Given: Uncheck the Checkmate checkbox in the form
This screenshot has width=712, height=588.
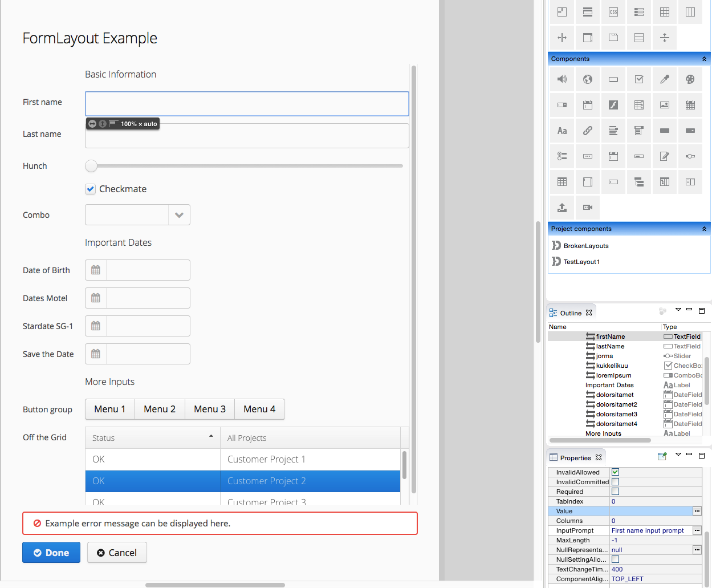Looking at the screenshot, I should (x=90, y=189).
